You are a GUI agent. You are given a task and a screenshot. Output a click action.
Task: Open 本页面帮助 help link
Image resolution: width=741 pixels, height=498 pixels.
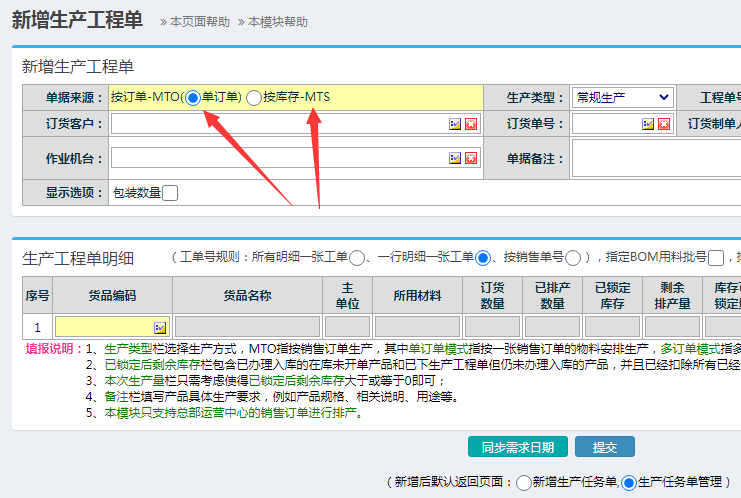(199, 22)
